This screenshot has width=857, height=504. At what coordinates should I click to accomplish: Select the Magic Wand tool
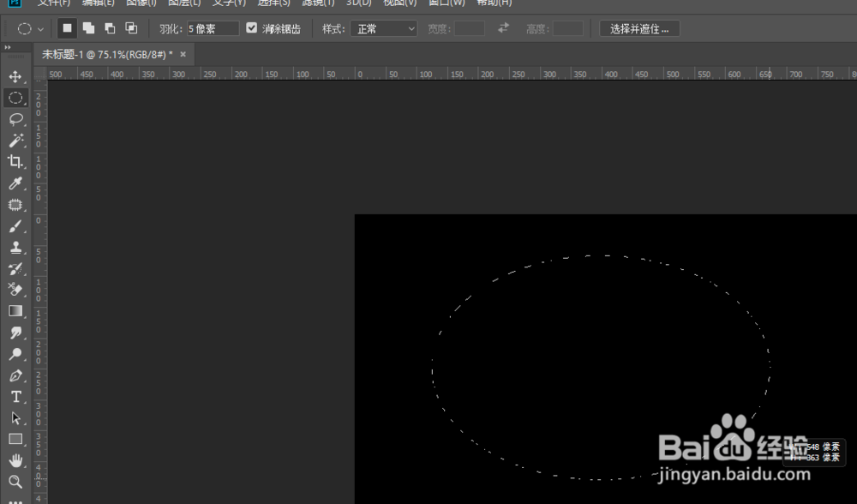point(15,141)
